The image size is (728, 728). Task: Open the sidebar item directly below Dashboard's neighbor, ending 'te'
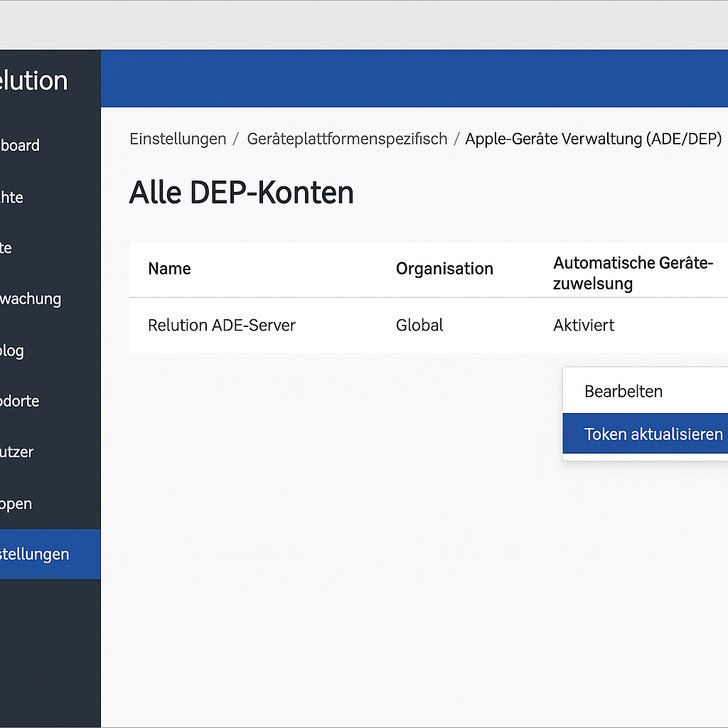tap(6, 248)
